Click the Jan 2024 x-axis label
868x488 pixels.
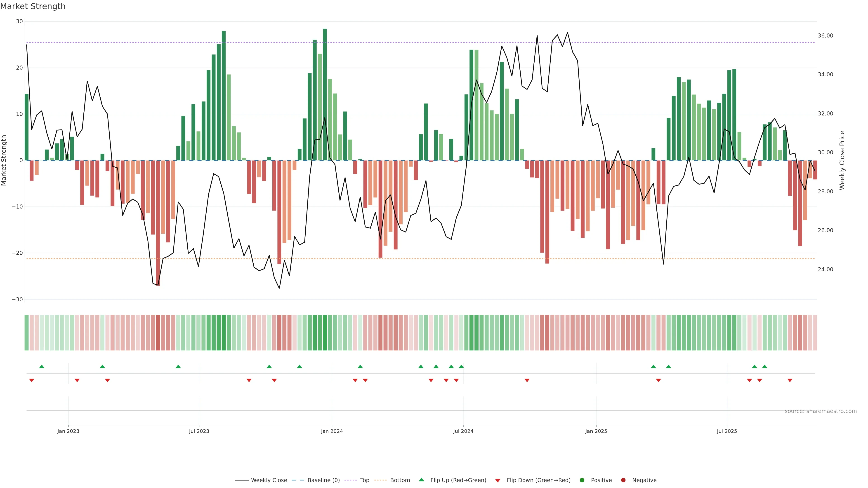coord(332,431)
